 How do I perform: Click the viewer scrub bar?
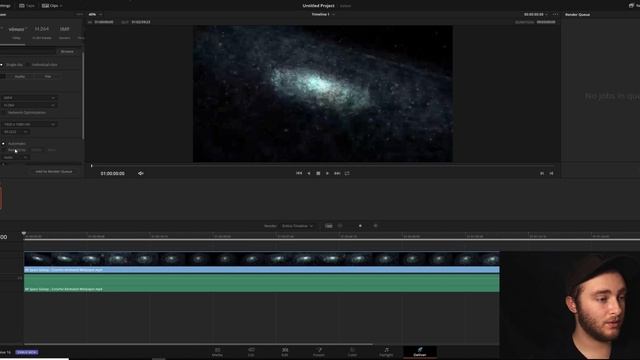pos(322,166)
